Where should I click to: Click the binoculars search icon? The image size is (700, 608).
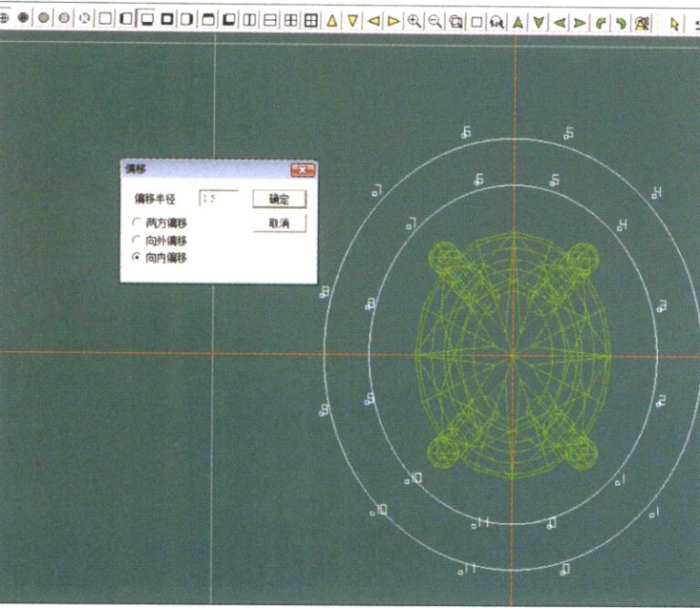coord(497,22)
